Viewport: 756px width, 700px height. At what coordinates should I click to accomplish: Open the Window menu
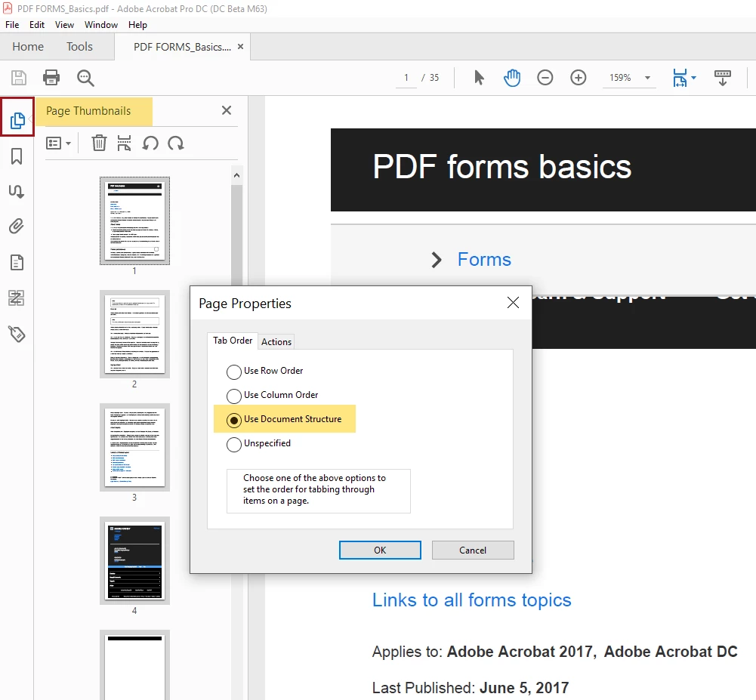point(100,25)
